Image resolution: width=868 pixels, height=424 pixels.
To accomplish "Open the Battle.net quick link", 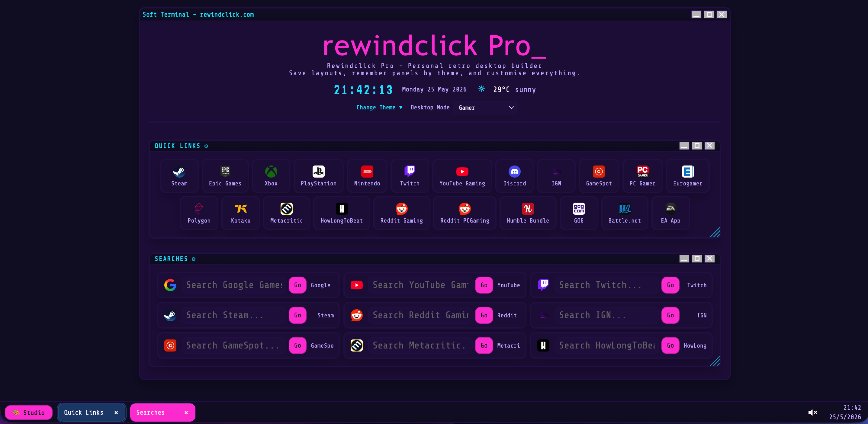I will tap(624, 213).
